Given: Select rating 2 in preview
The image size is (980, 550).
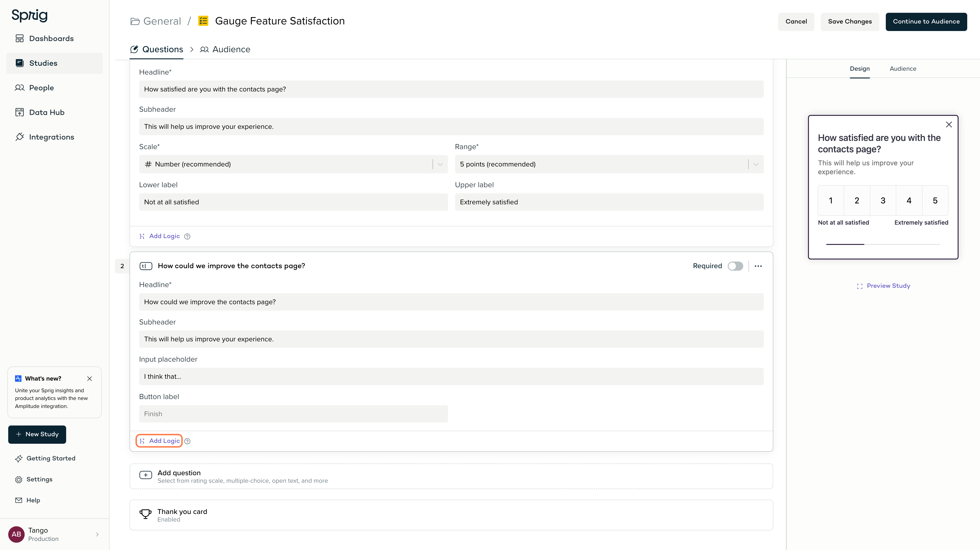Looking at the screenshot, I should click(857, 200).
